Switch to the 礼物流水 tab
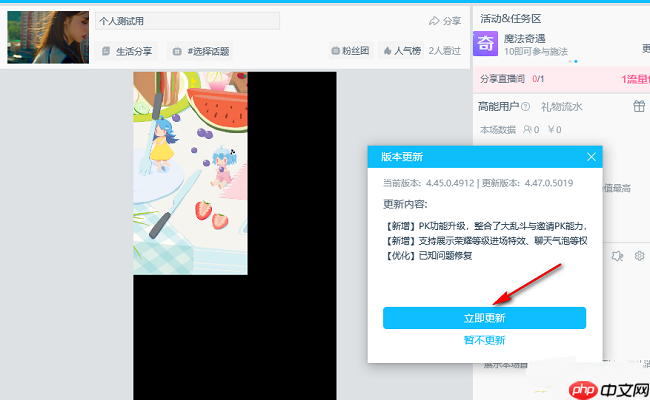This screenshot has height=400, width=650. pyautogui.click(x=561, y=107)
